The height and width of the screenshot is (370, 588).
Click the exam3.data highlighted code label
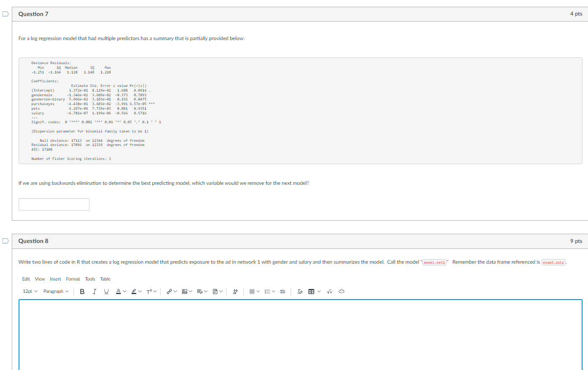click(x=553, y=262)
